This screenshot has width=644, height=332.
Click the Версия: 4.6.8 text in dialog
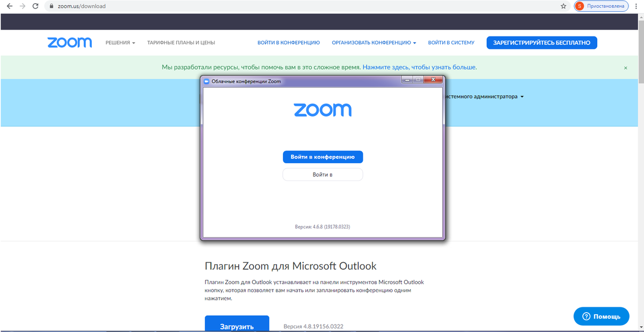tap(323, 227)
